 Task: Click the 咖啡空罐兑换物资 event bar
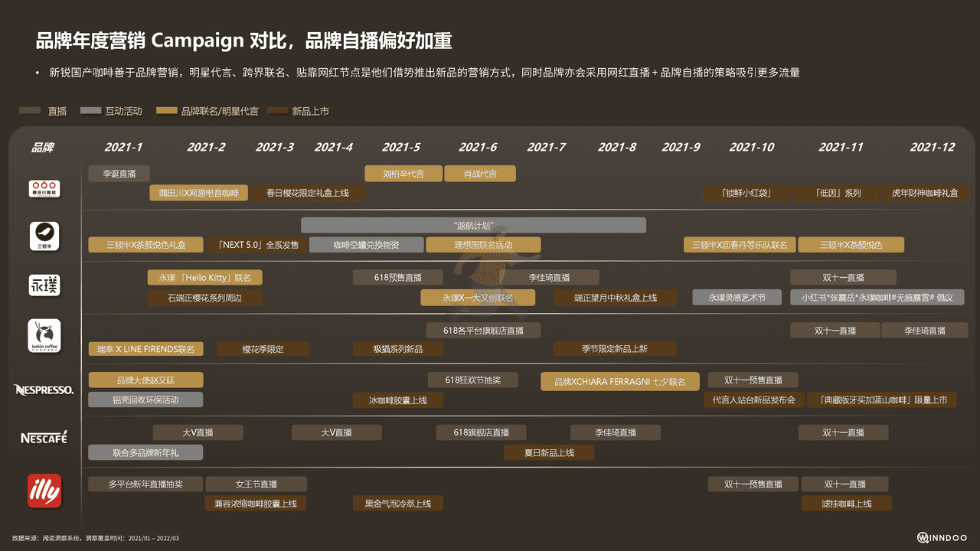367,245
